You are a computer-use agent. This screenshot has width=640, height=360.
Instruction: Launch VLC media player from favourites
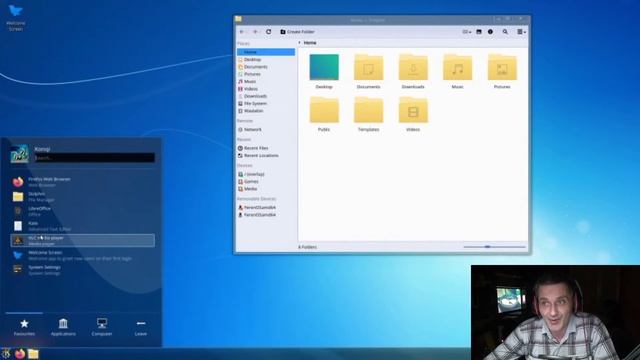coord(82,240)
